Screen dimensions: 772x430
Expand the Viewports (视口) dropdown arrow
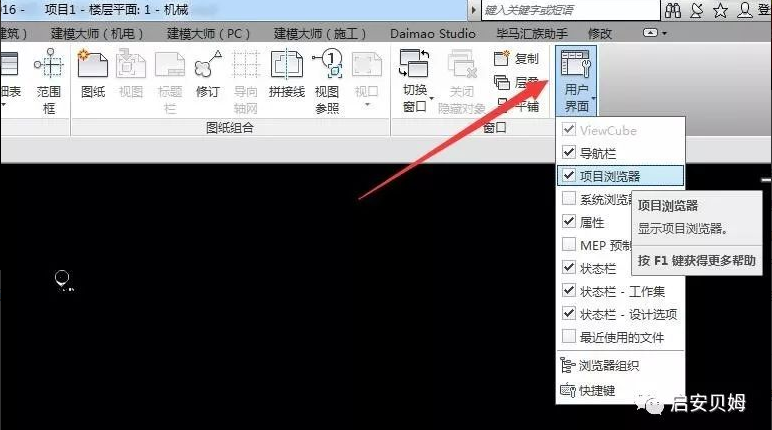pyautogui.click(x=367, y=105)
